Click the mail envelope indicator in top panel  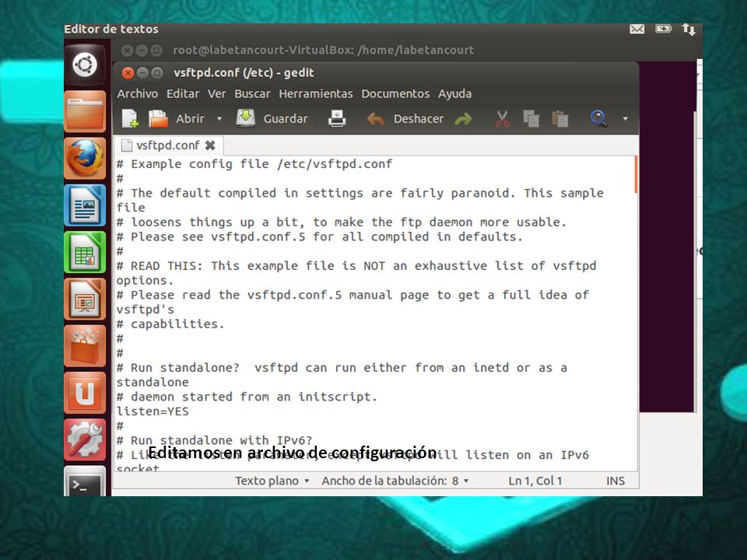pyautogui.click(x=637, y=30)
